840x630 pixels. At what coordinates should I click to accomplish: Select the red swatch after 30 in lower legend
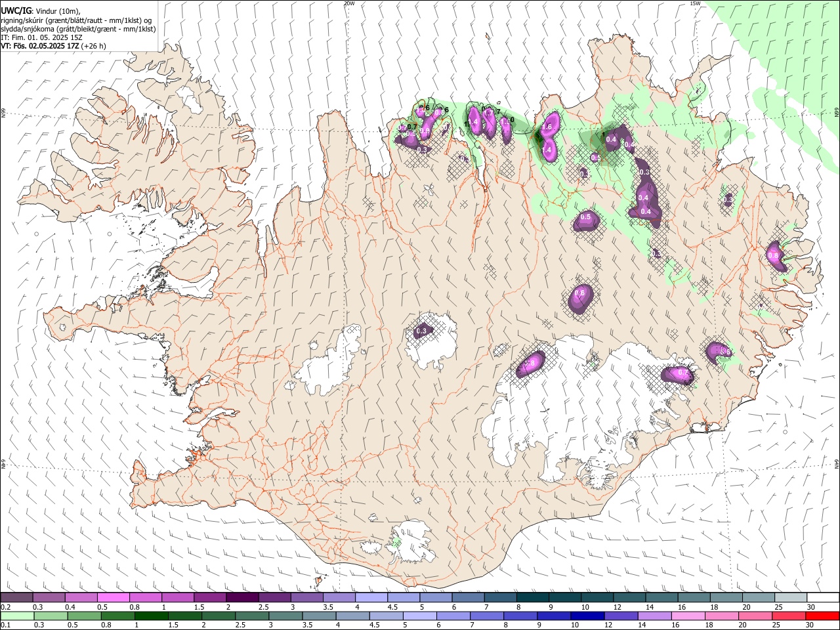tap(823, 616)
